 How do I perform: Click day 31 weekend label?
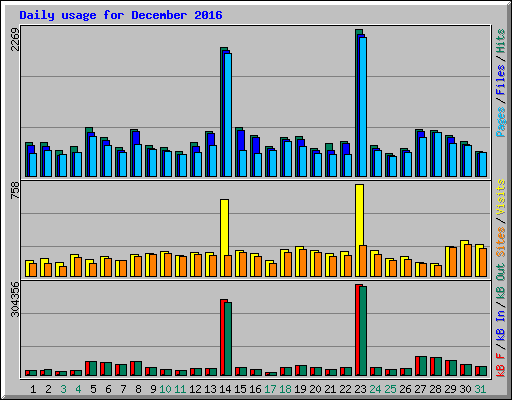pos(480,389)
